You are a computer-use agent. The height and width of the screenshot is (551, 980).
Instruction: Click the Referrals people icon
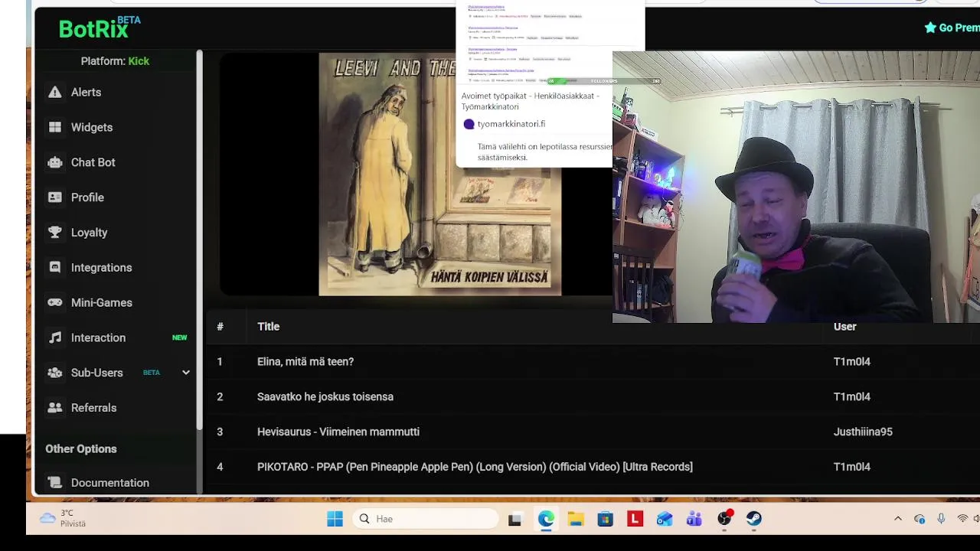pyautogui.click(x=55, y=408)
